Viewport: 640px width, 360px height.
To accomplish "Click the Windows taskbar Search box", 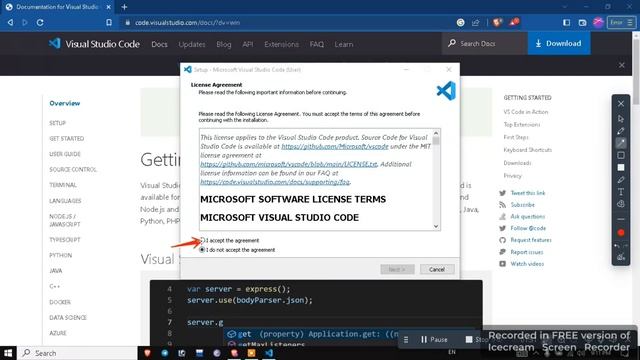I will 77,353.
